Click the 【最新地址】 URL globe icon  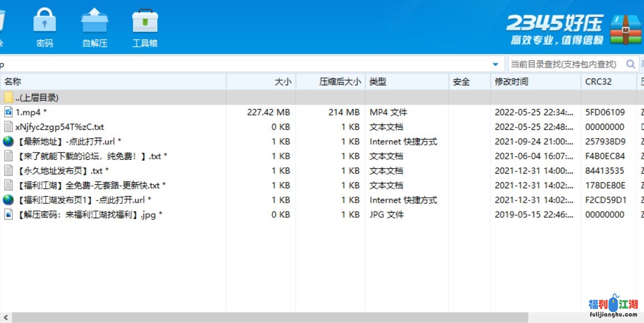pyautogui.click(x=8, y=141)
